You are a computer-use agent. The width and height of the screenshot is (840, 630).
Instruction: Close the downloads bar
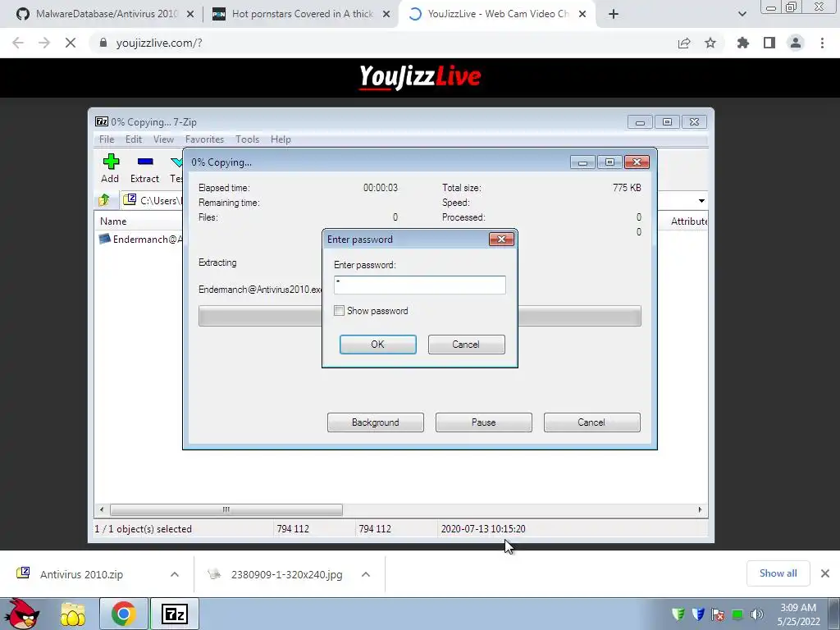point(825,573)
